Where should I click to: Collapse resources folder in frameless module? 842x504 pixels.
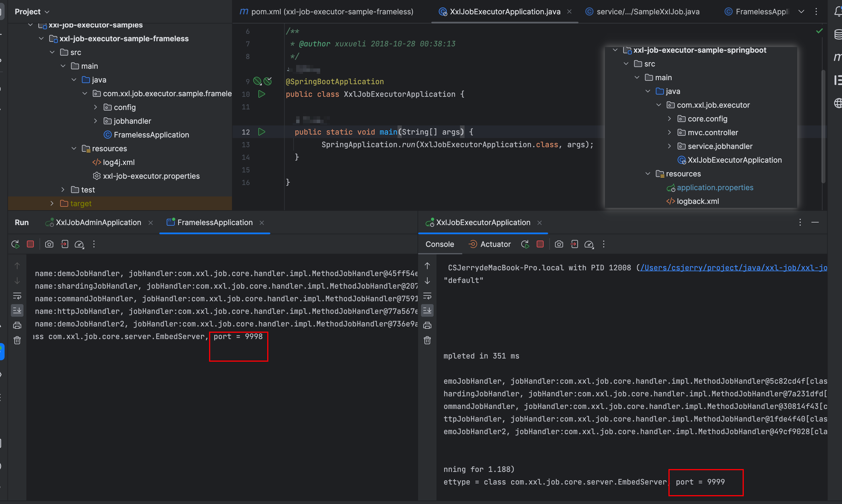(x=74, y=148)
